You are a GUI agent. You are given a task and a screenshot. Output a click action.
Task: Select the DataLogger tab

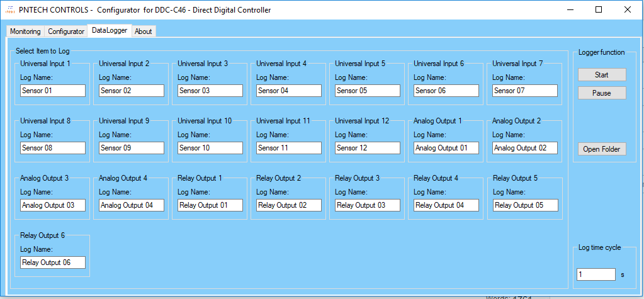pyautogui.click(x=110, y=30)
